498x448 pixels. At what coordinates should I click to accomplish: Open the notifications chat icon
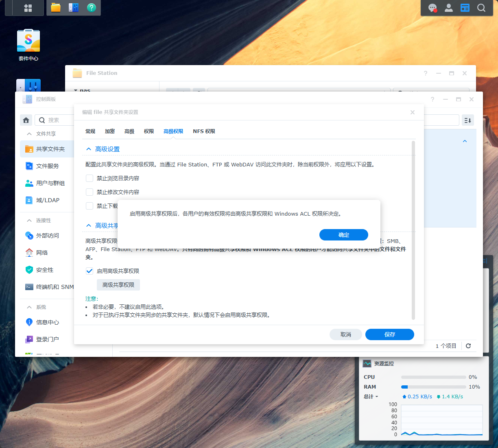coord(432,8)
